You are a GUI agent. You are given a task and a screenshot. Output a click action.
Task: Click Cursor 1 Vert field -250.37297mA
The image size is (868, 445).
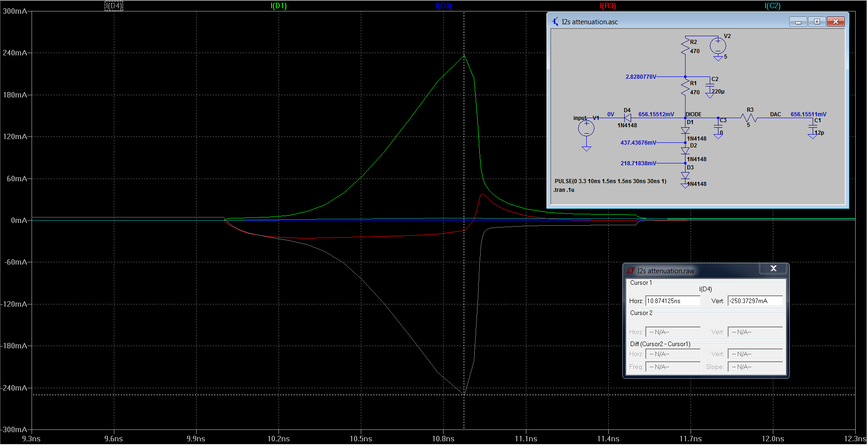click(x=755, y=301)
